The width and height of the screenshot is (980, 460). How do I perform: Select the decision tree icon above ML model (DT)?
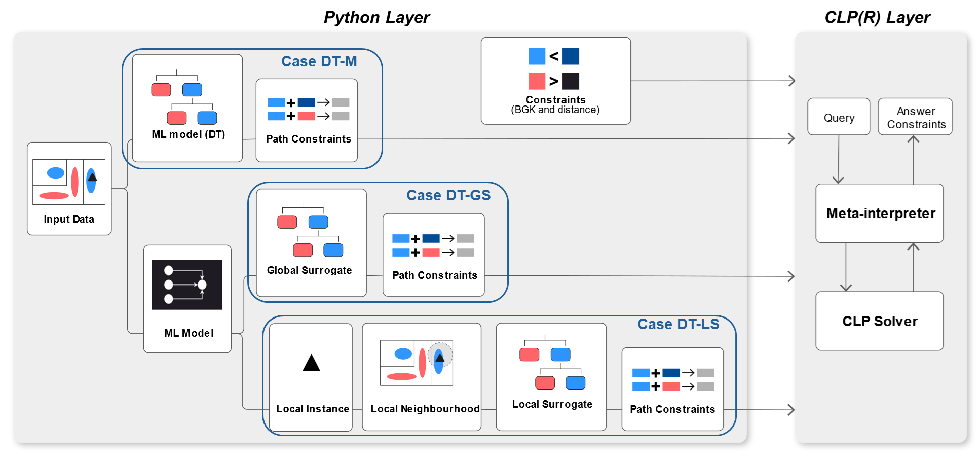(184, 97)
